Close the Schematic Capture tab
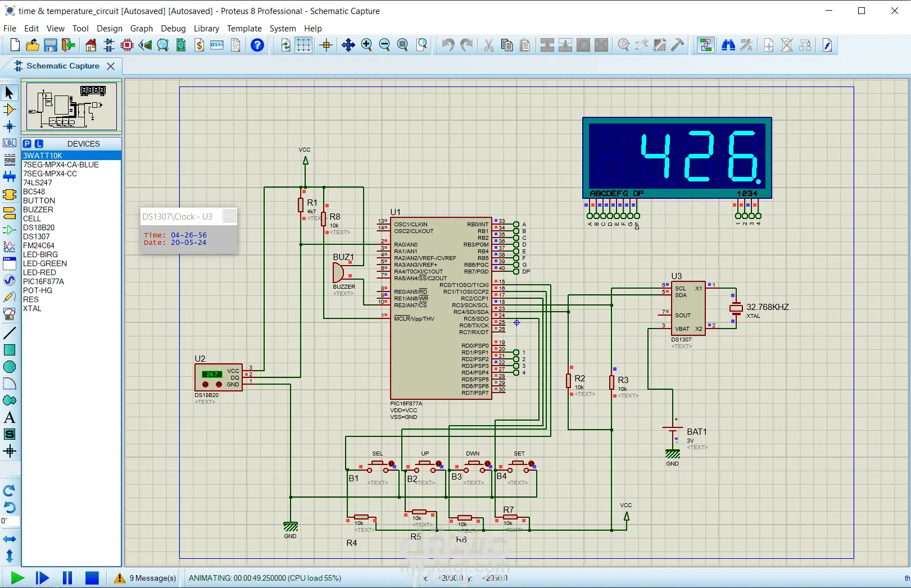 pos(111,66)
